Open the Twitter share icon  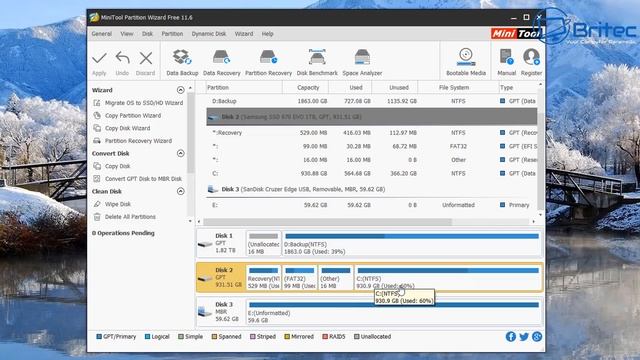524,336
